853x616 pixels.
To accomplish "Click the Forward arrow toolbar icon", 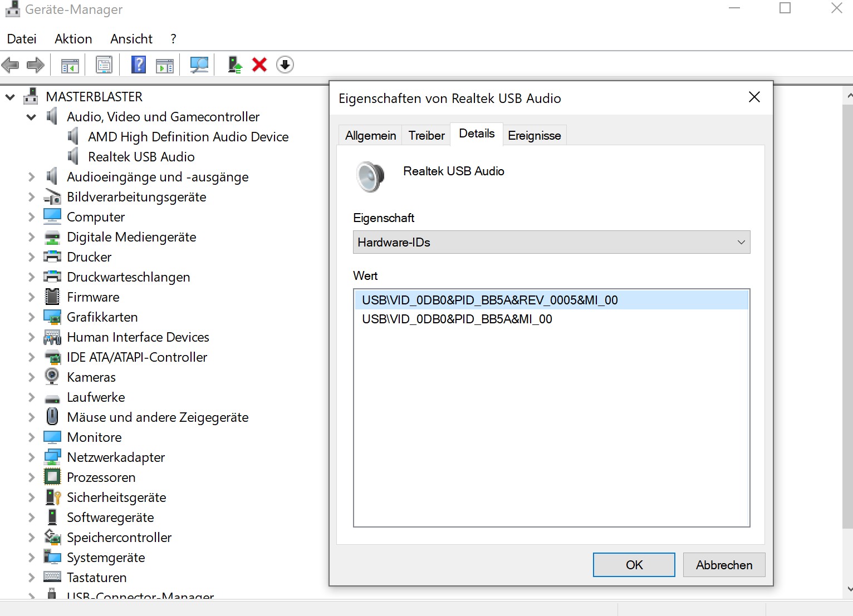I will click(36, 65).
